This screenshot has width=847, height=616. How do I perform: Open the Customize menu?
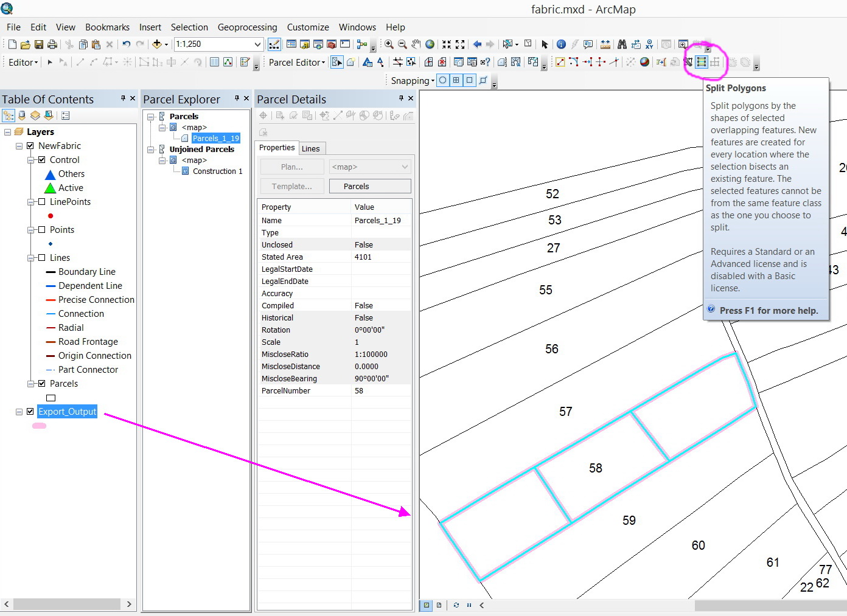[x=308, y=27]
